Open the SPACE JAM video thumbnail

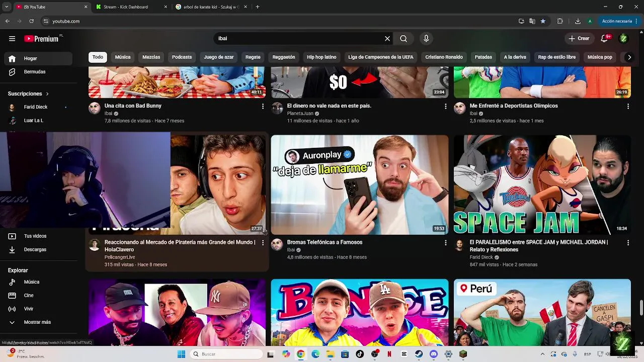542,185
